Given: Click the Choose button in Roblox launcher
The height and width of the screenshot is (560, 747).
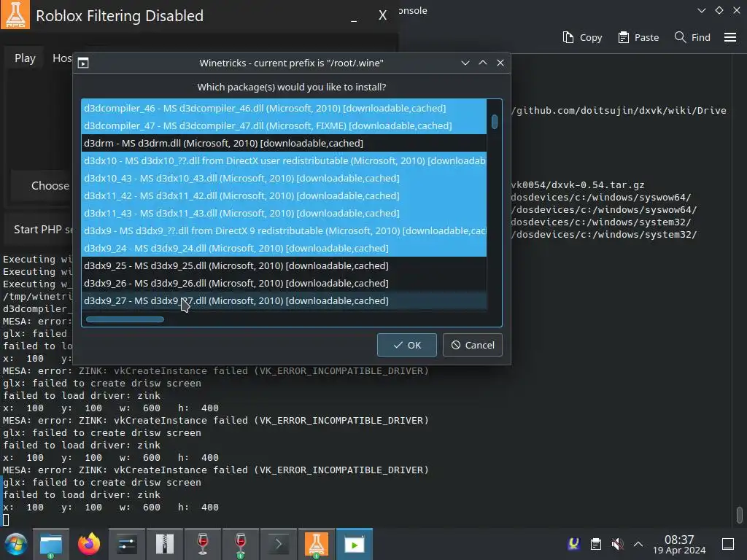Looking at the screenshot, I should (x=42, y=186).
